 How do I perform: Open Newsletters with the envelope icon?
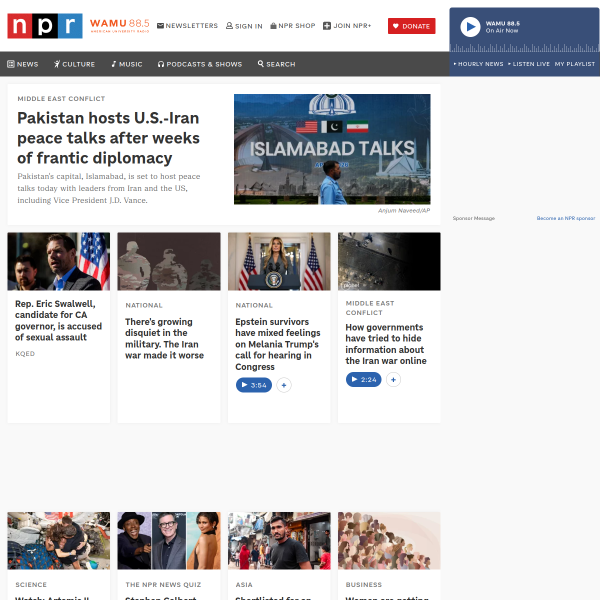pos(187,26)
